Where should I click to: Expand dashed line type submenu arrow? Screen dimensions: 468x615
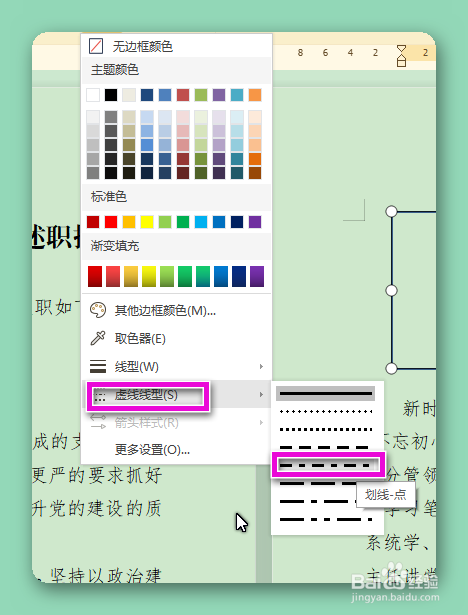click(x=261, y=394)
